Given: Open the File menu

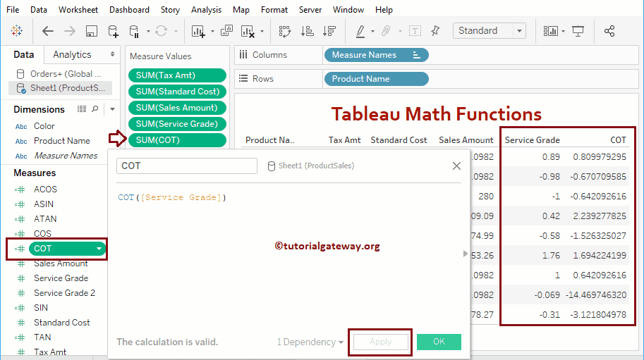Looking at the screenshot, I should tap(13, 9).
